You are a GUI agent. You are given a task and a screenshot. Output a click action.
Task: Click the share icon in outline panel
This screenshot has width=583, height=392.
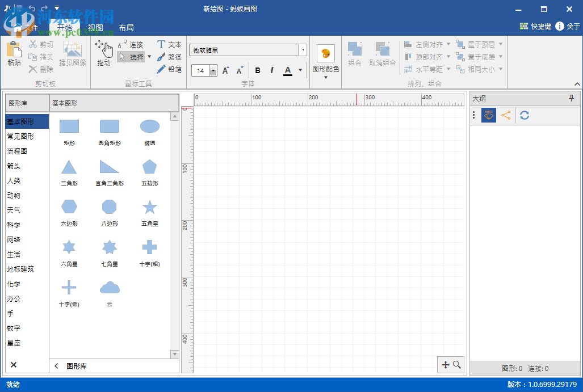[506, 115]
